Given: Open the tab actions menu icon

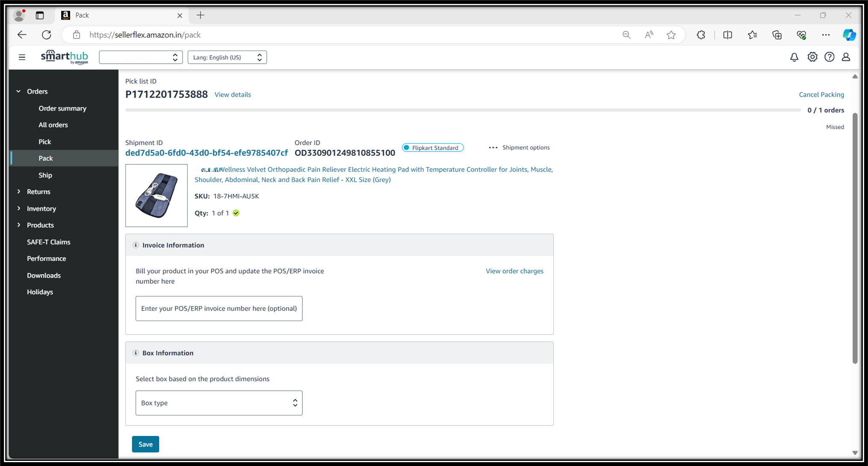Looking at the screenshot, I should click(40, 15).
